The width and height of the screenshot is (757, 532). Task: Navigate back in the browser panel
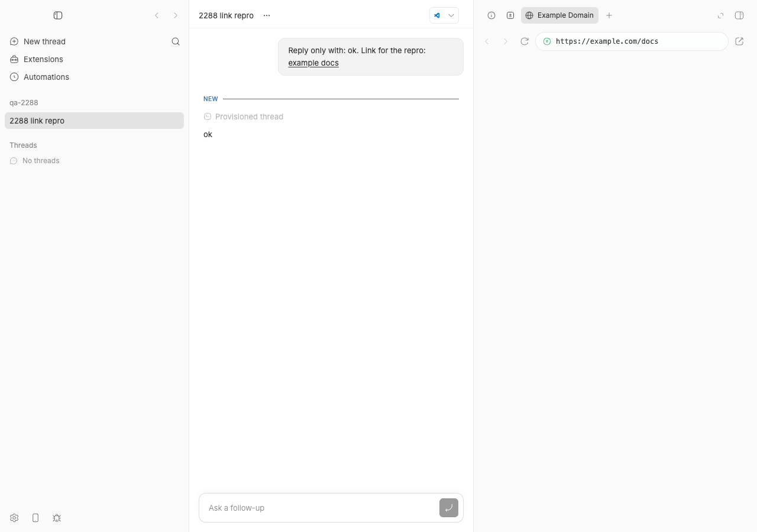pos(487,41)
